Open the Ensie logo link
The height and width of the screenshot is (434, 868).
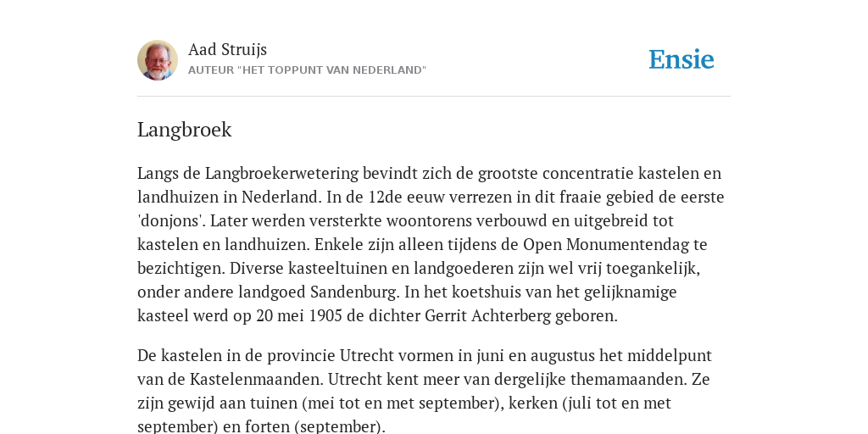(682, 60)
